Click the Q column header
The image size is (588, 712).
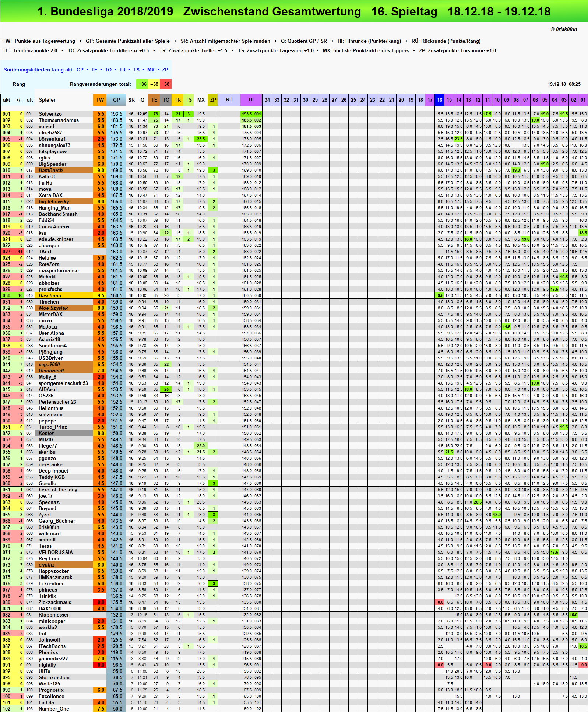click(x=142, y=100)
